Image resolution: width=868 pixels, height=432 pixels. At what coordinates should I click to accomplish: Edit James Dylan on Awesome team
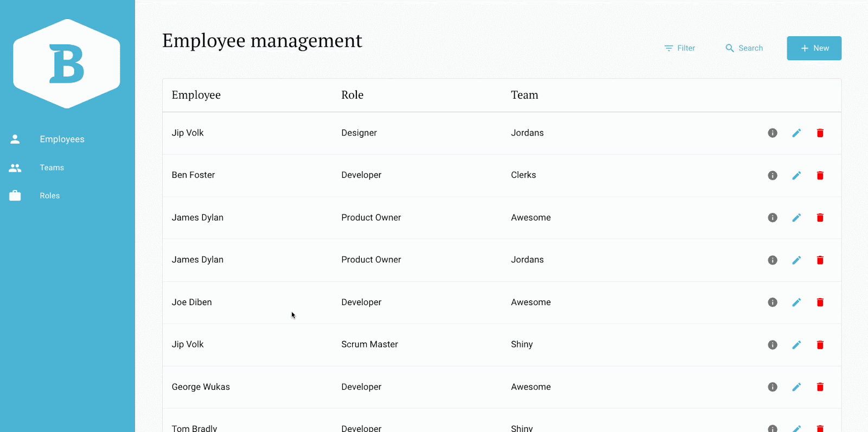796,217
